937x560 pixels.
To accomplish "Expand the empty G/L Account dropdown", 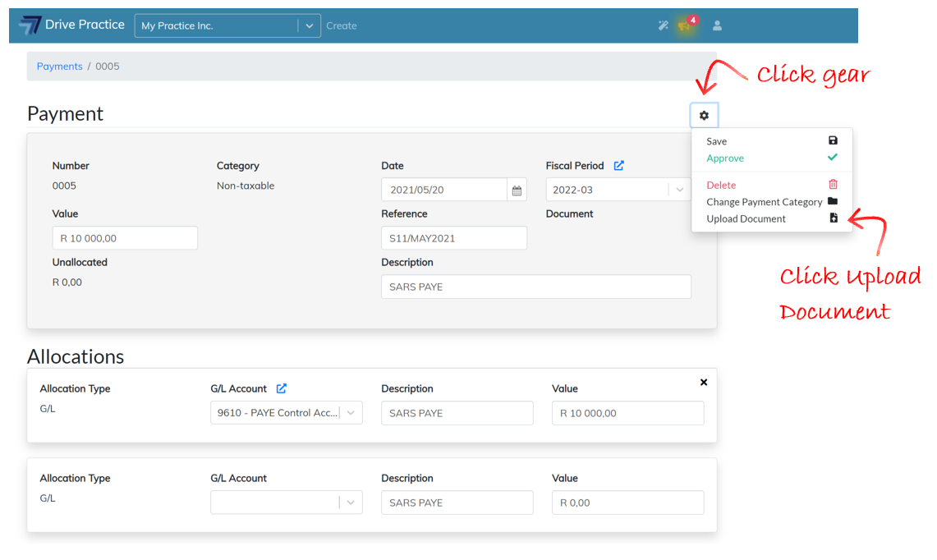I will pyautogui.click(x=351, y=503).
